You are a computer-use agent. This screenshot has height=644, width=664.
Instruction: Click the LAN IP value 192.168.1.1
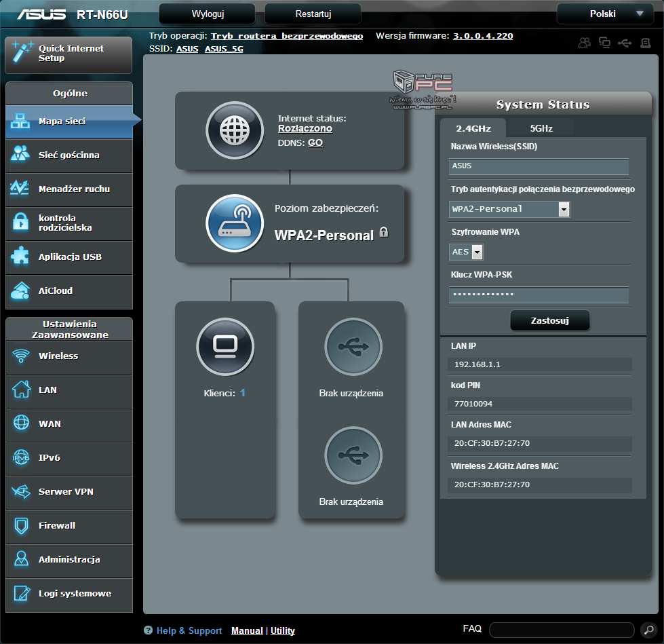coord(477,364)
